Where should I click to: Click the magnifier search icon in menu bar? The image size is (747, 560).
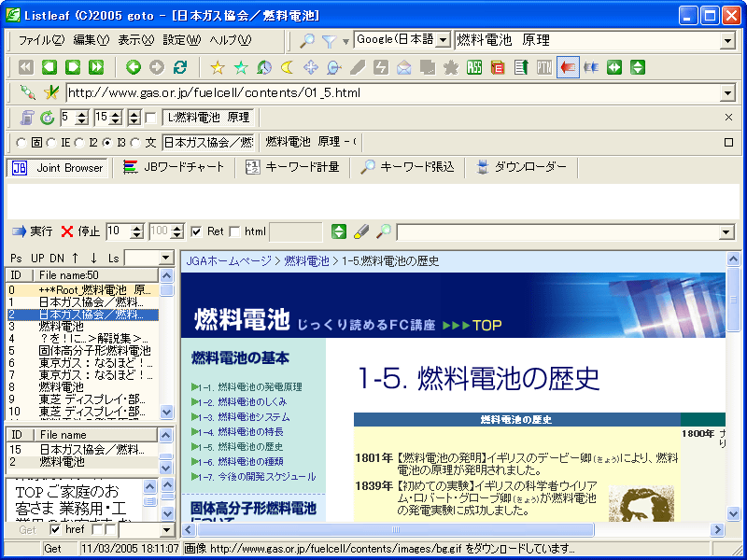coord(307,41)
